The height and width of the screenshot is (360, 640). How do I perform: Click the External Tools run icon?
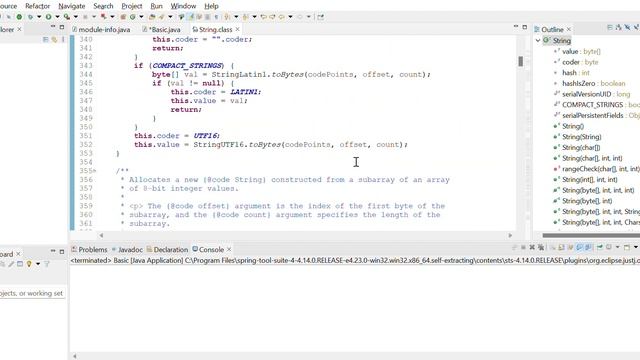point(67,17)
